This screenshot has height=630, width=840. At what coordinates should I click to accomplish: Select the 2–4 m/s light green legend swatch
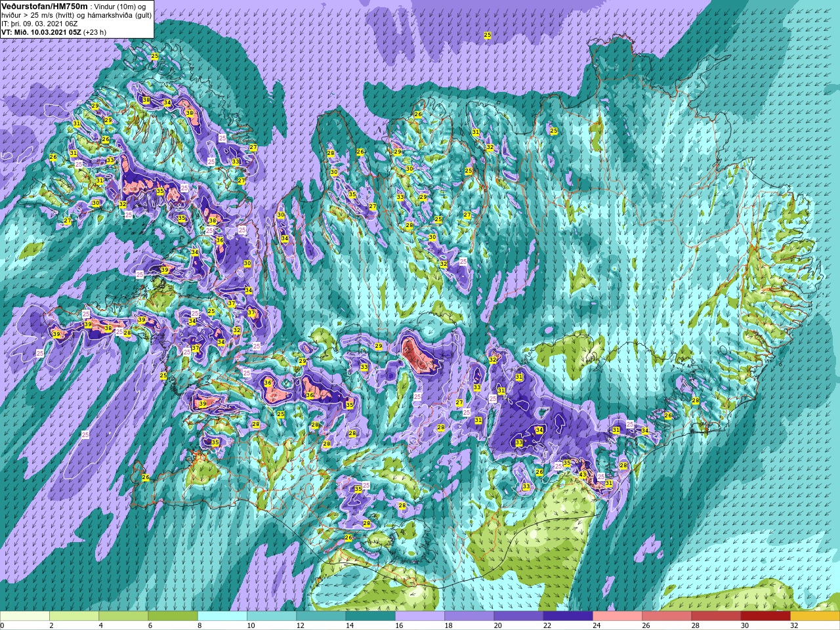tap(74, 616)
